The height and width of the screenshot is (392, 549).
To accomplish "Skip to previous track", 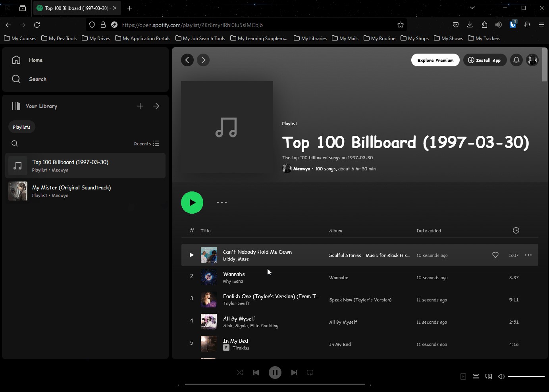I will (256, 373).
